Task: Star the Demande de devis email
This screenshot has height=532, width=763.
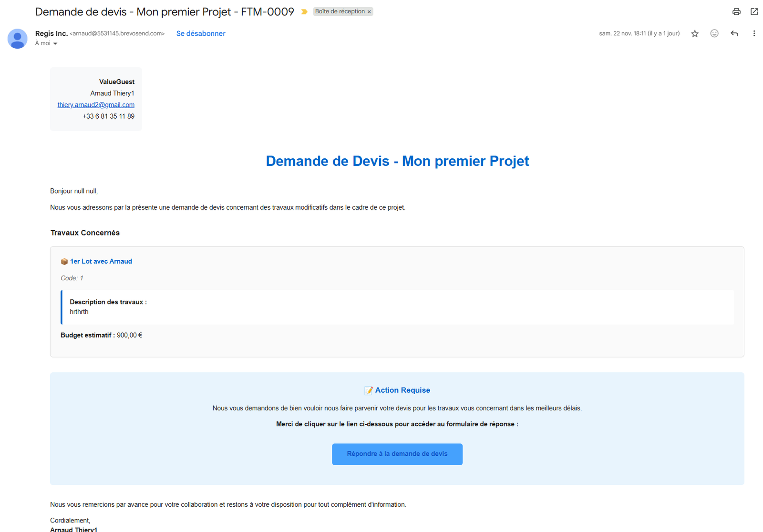Action: point(695,33)
